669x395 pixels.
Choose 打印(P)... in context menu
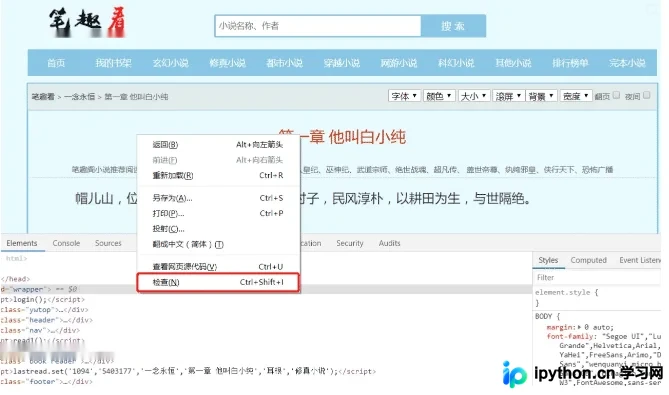(x=218, y=213)
